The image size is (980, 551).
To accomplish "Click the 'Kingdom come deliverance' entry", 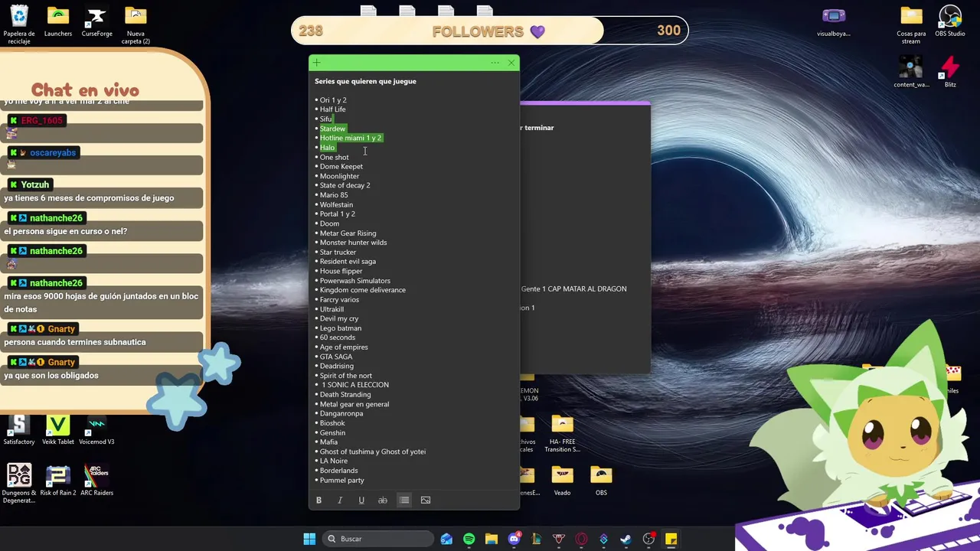I will pos(362,290).
